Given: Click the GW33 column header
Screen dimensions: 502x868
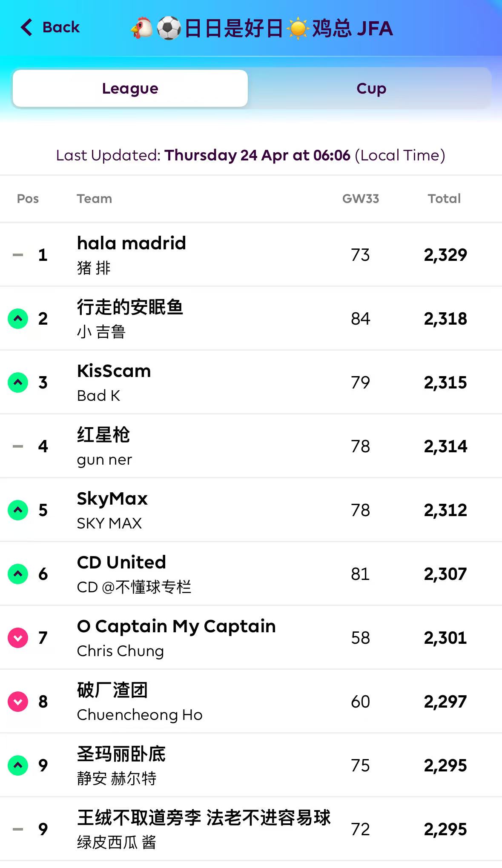Looking at the screenshot, I should tap(360, 199).
